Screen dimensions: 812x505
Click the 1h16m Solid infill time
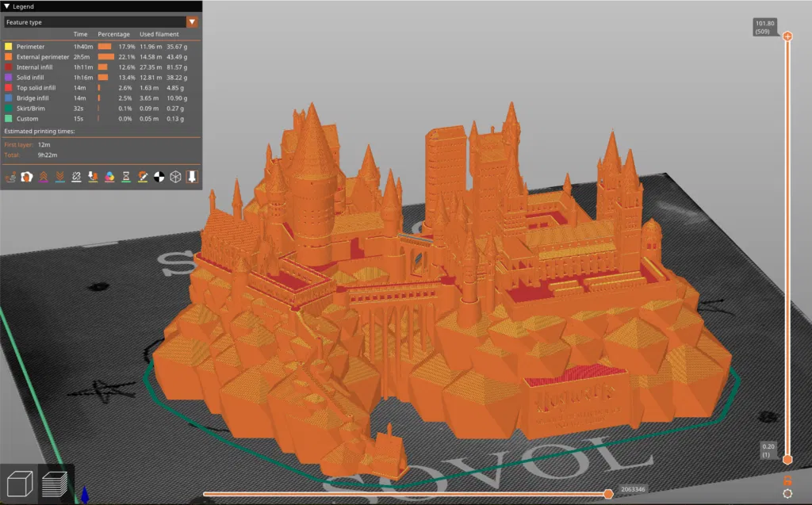pos(82,78)
